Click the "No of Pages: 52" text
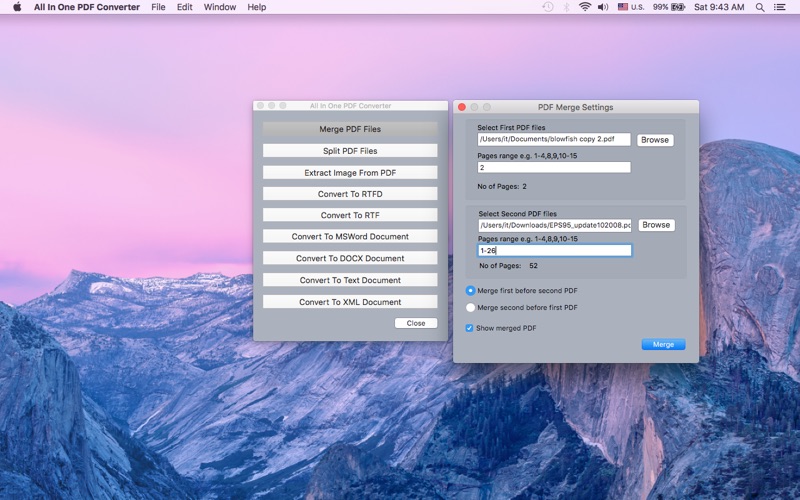800x500 pixels. click(x=508, y=266)
